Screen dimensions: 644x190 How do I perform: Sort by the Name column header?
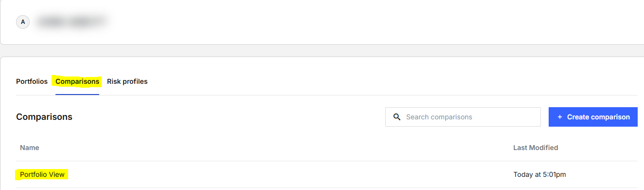(30, 148)
